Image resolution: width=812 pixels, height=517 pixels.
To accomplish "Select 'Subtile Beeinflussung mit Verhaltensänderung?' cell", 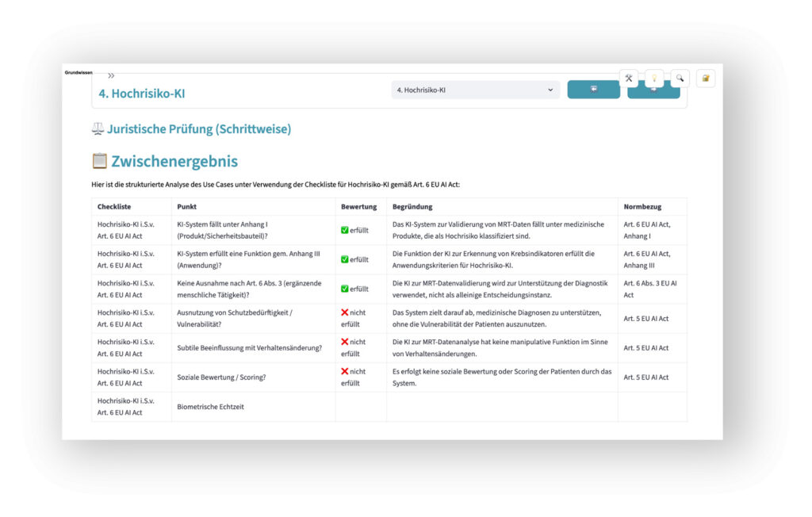I will click(x=253, y=348).
